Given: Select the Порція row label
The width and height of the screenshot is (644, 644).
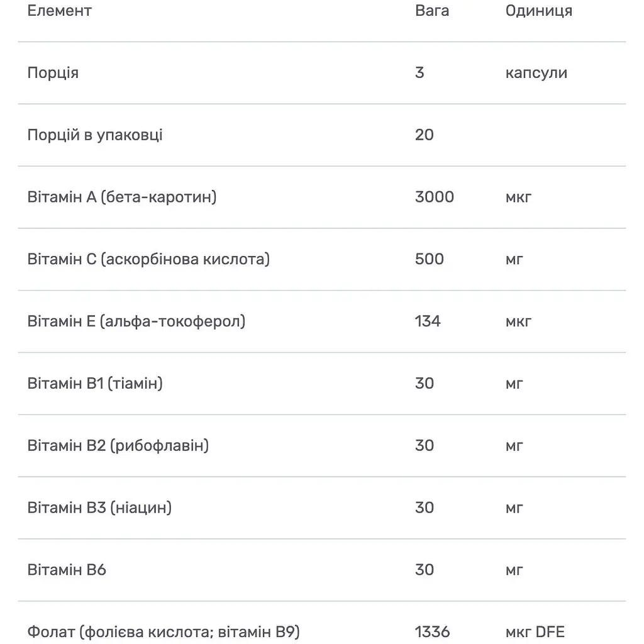Looking at the screenshot, I should [x=53, y=73].
